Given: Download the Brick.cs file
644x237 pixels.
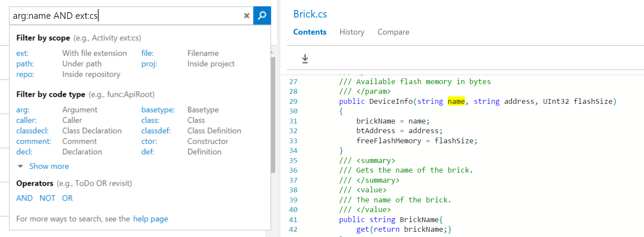Looking at the screenshot, I should click(305, 59).
